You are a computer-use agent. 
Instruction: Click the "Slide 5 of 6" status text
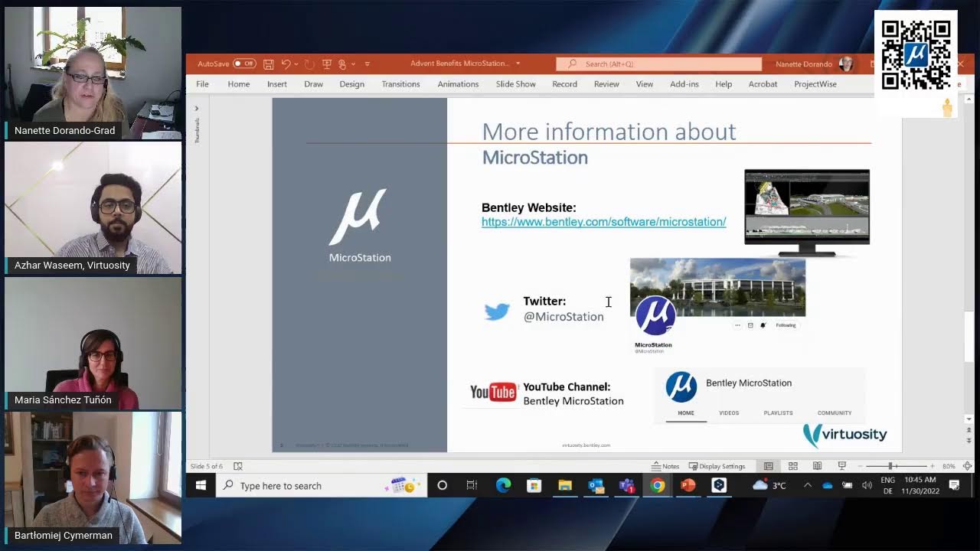tap(207, 466)
